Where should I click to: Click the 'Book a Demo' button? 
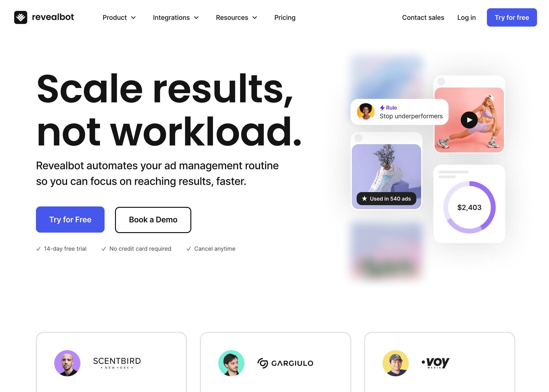tap(153, 219)
